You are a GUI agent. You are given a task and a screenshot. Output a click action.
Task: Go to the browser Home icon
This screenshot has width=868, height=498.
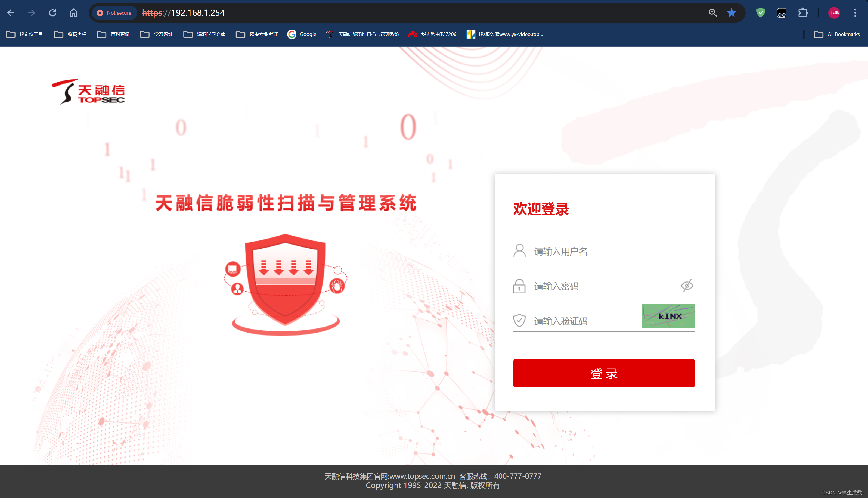tap(74, 13)
